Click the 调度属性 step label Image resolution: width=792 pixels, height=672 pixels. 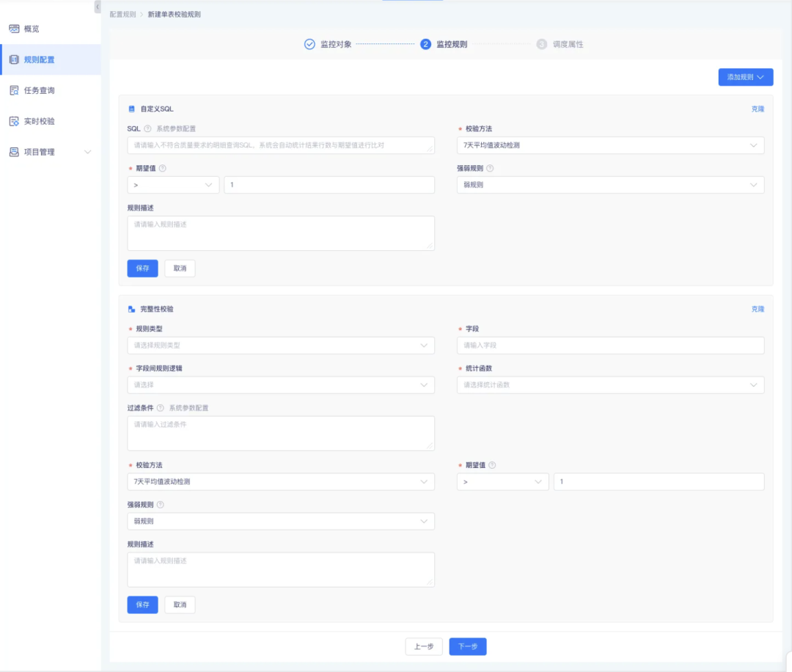[568, 45]
